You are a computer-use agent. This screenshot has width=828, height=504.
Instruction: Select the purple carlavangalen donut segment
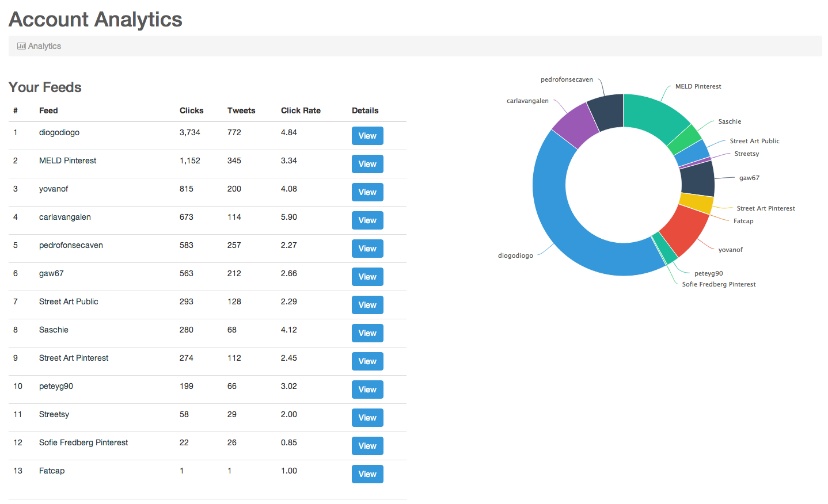coord(576,125)
